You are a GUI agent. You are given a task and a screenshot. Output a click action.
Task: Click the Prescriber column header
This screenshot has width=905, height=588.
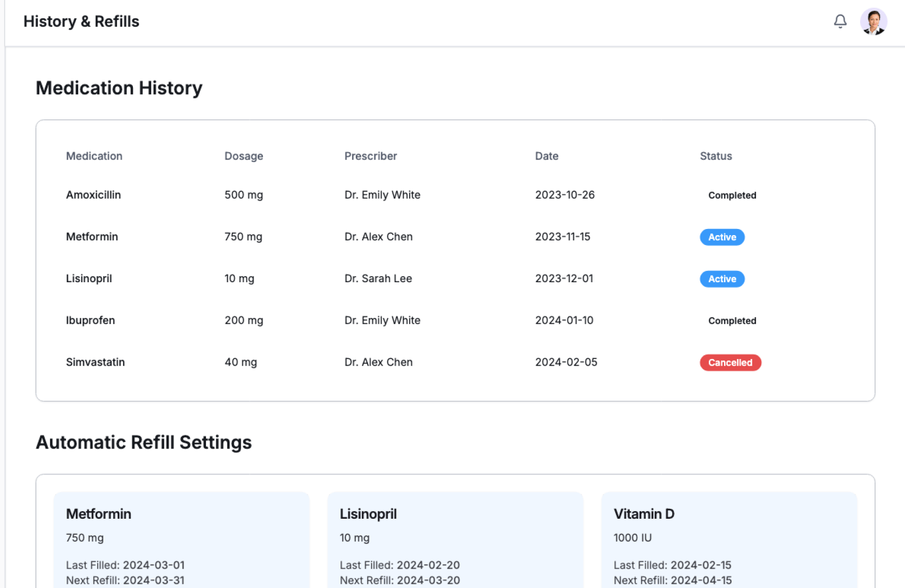click(370, 156)
